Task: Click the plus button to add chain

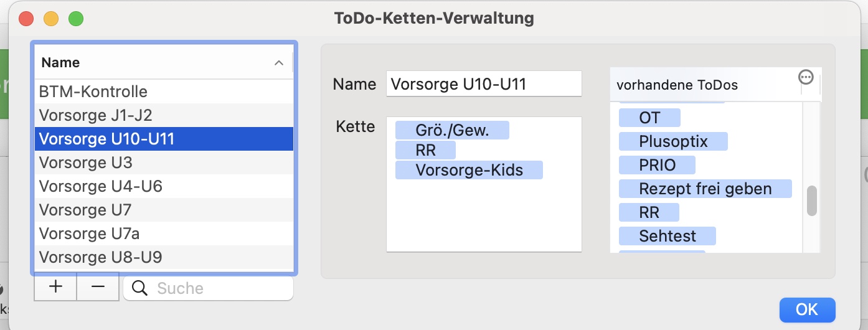Action: click(x=55, y=286)
